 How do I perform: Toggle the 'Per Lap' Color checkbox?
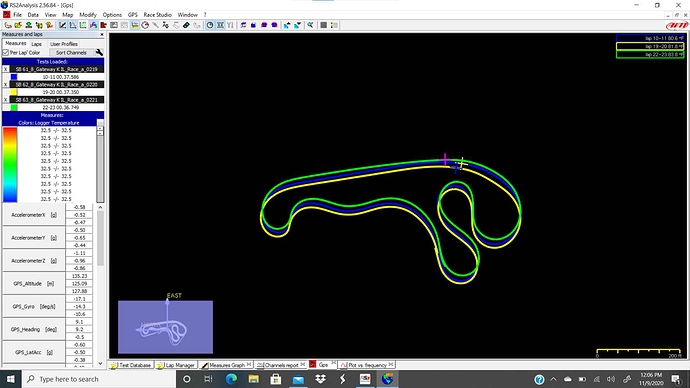6,52
